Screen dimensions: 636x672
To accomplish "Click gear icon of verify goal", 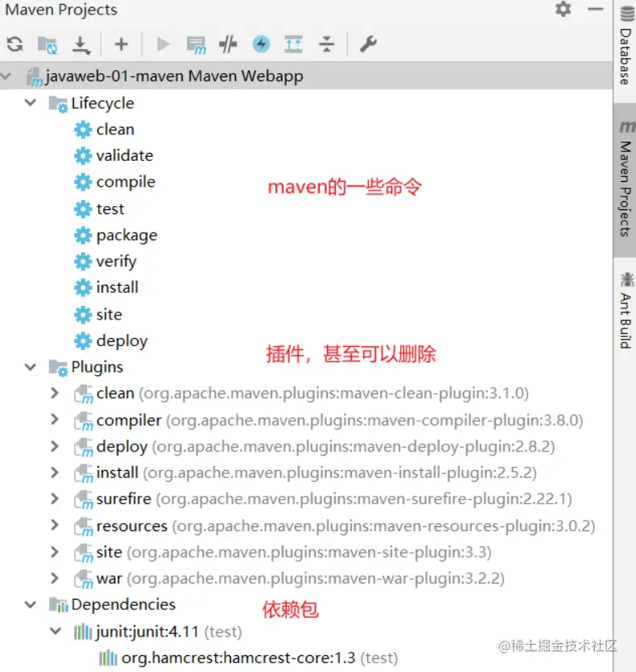I will pyautogui.click(x=83, y=262).
